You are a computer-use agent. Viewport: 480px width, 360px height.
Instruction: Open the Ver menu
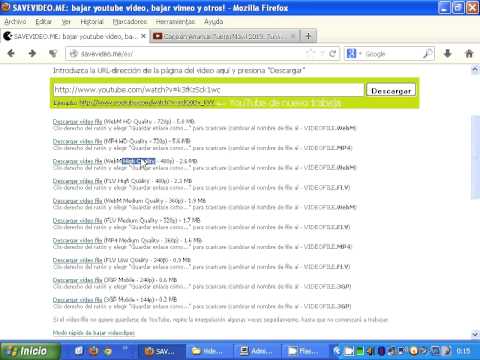[x=66, y=22]
